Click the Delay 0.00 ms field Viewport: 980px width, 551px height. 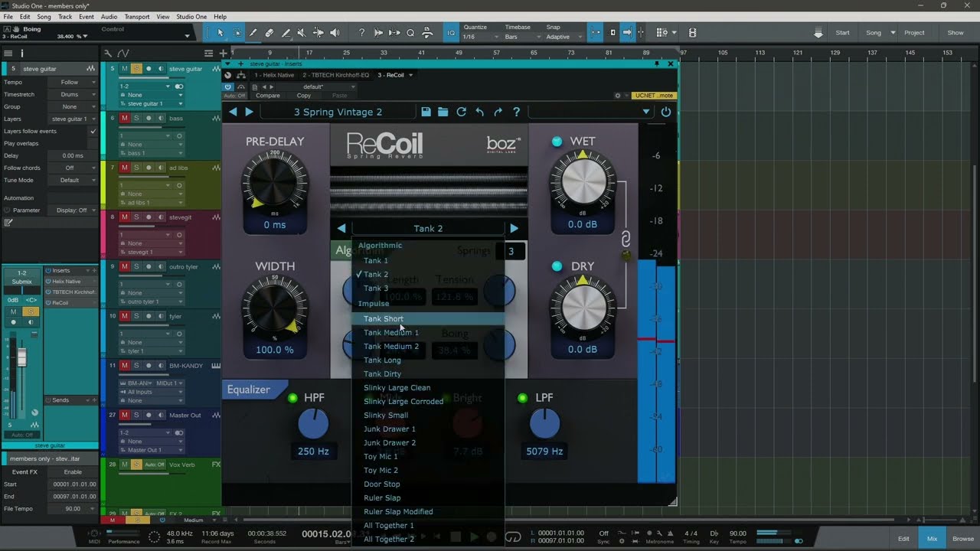[x=73, y=156]
